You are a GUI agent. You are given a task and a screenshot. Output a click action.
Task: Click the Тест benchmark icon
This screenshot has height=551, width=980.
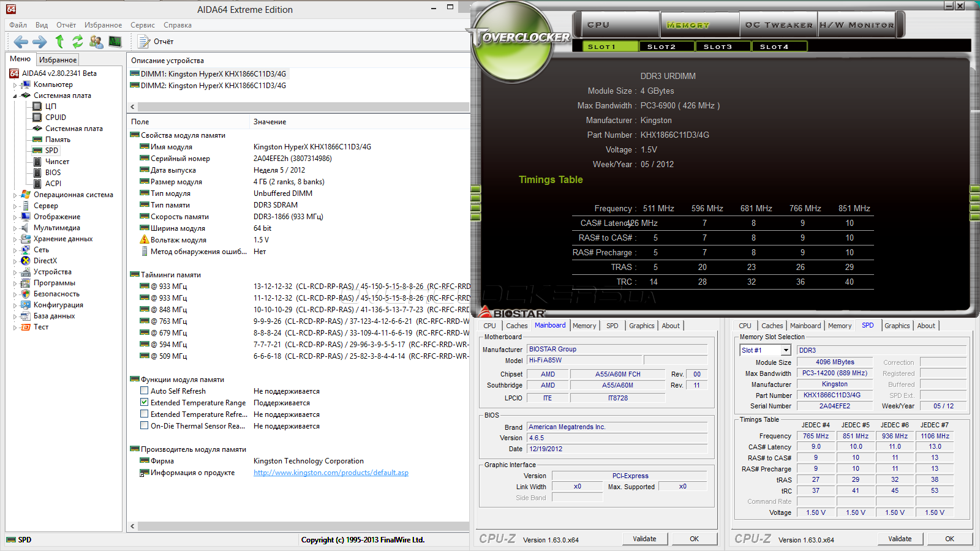click(26, 327)
